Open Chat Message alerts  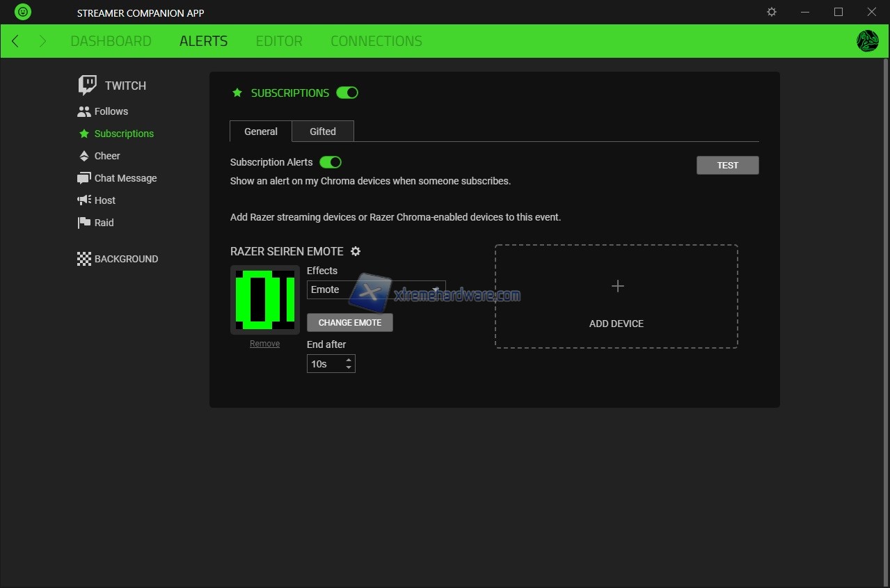point(125,178)
